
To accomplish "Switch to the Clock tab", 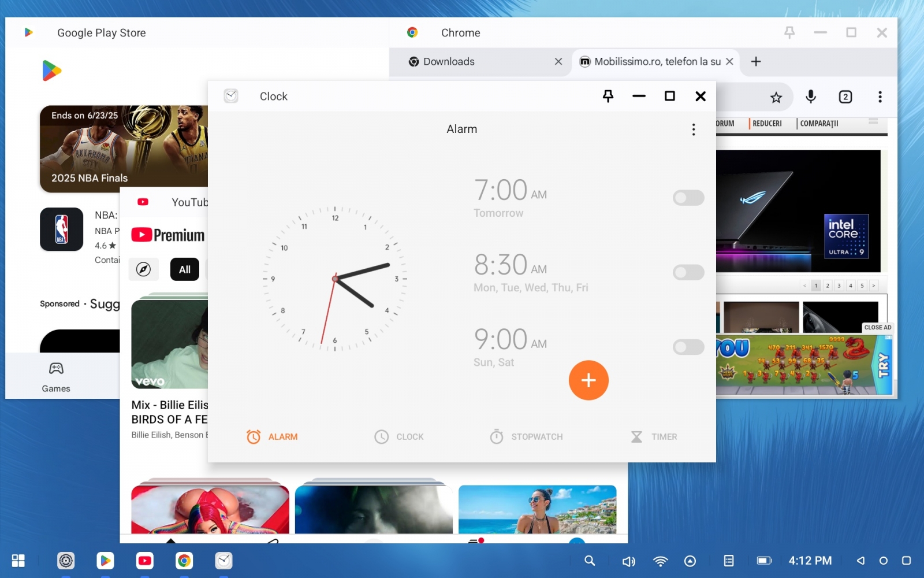I will [x=399, y=437].
